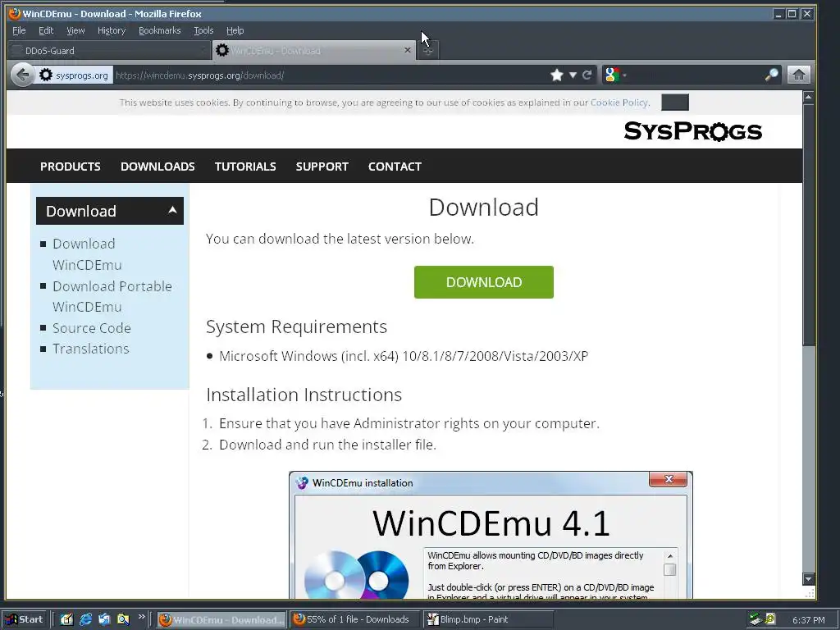
Task: Open PRODUCTS in the site navigation
Action: coord(71,167)
